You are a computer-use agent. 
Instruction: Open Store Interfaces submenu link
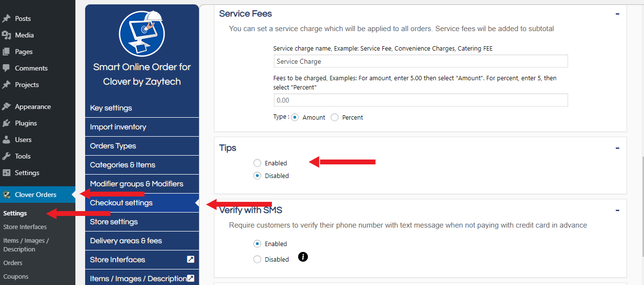[x=25, y=227]
